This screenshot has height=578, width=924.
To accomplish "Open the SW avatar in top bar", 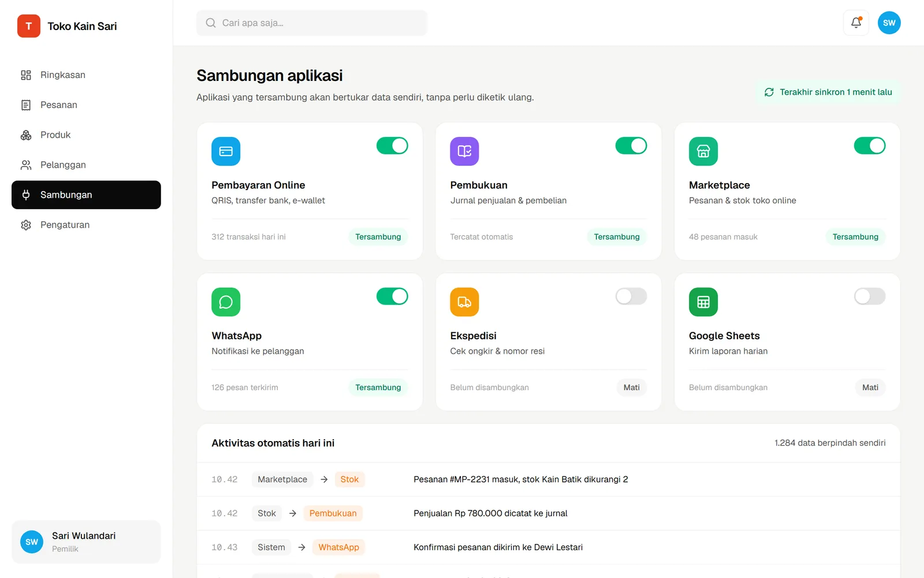I will (x=889, y=23).
